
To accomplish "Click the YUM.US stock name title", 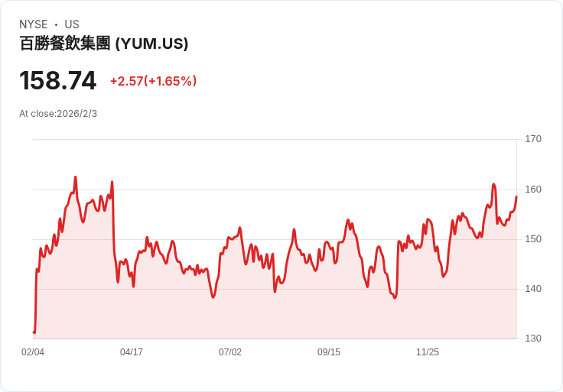I will coord(103,44).
